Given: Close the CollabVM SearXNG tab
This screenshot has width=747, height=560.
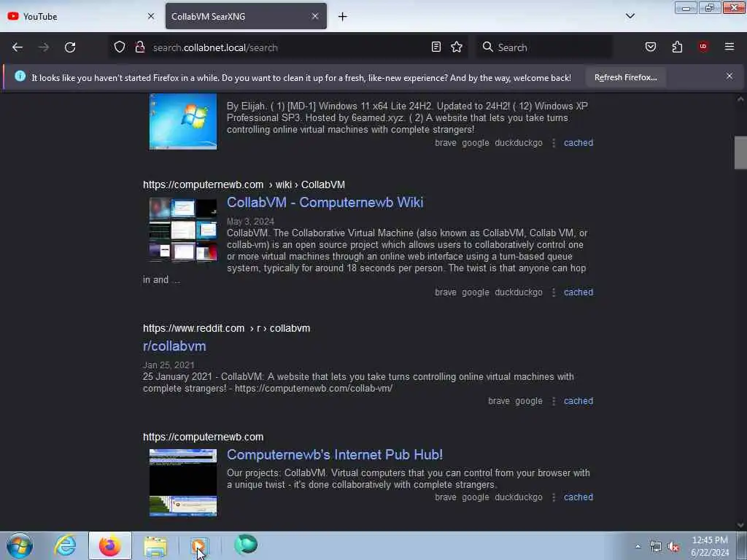Looking at the screenshot, I should pyautogui.click(x=315, y=16).
